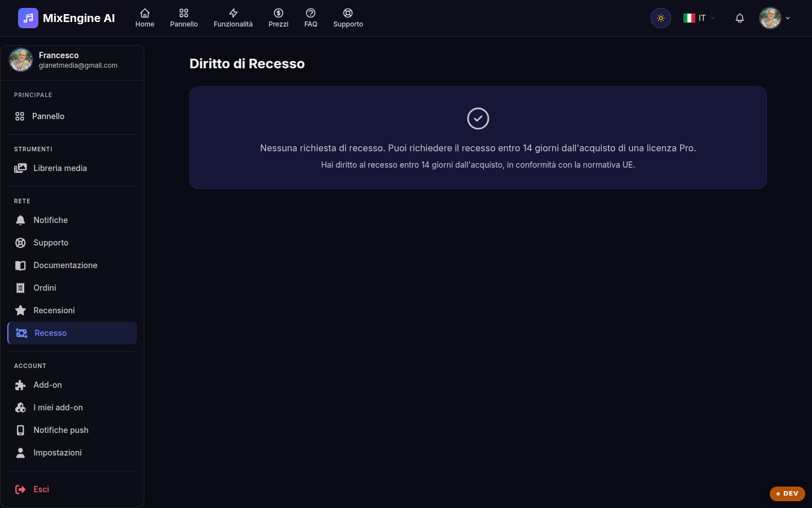This screenshot has width=812, height=508.
Task: Click the STRUMENTI section label
Action: [x=33, y=149]
